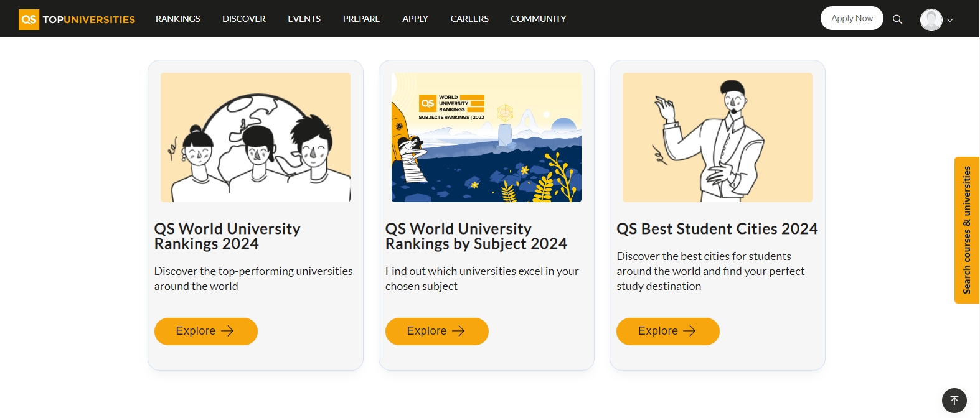Explore QS World University Rankings 2024
The width and height of the screenshot is (980, 418).
(x=206, y=332)
